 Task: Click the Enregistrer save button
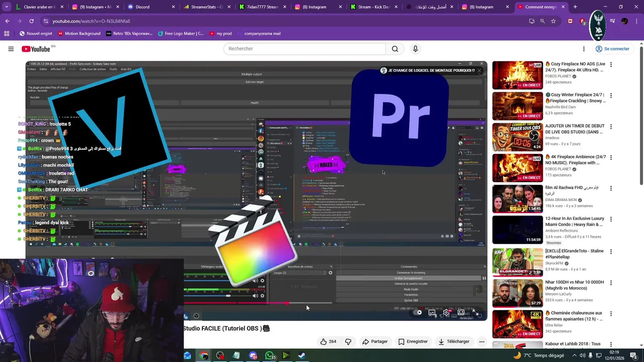click(413, 341)
